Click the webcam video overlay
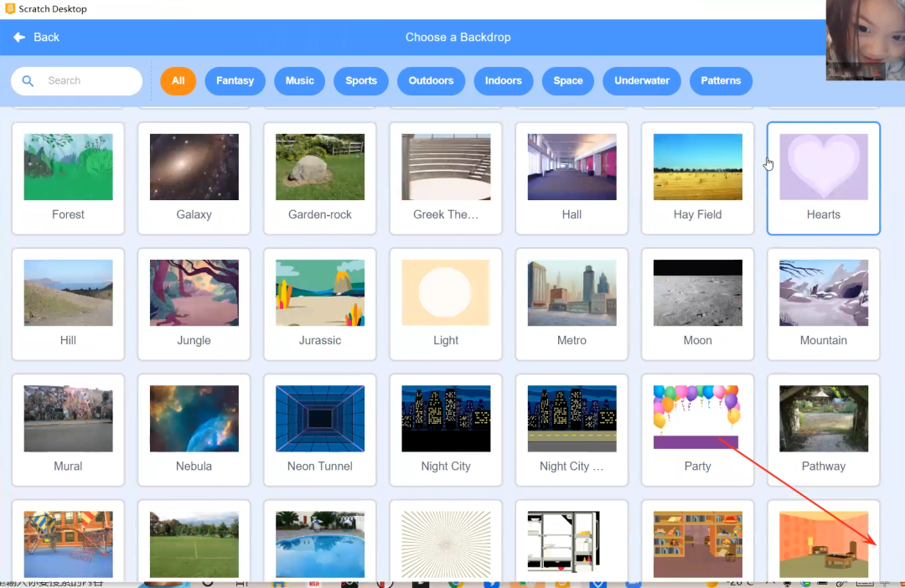 pyautogui.click(x=865, y=40)
